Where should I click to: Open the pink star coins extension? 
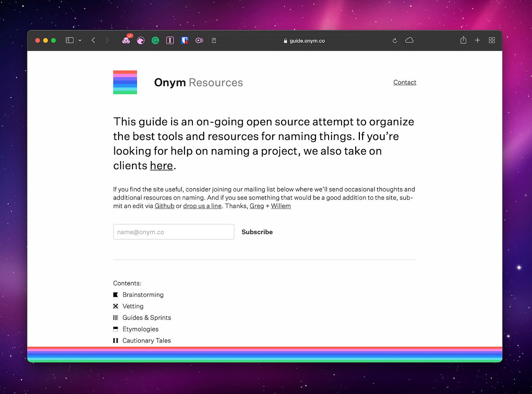point(199,41)
